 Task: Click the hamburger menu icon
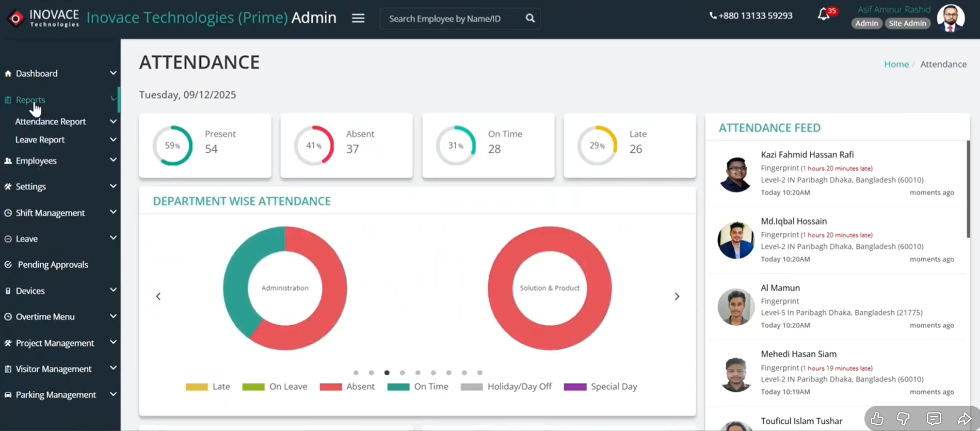point(358,18)
